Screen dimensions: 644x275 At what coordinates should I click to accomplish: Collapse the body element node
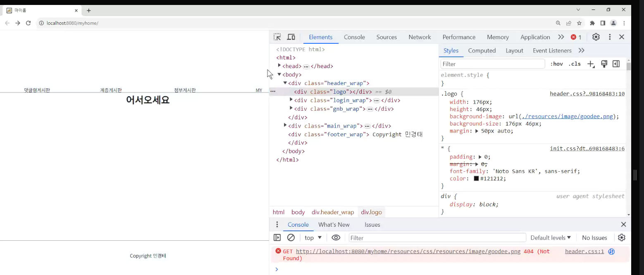(279, 74)
